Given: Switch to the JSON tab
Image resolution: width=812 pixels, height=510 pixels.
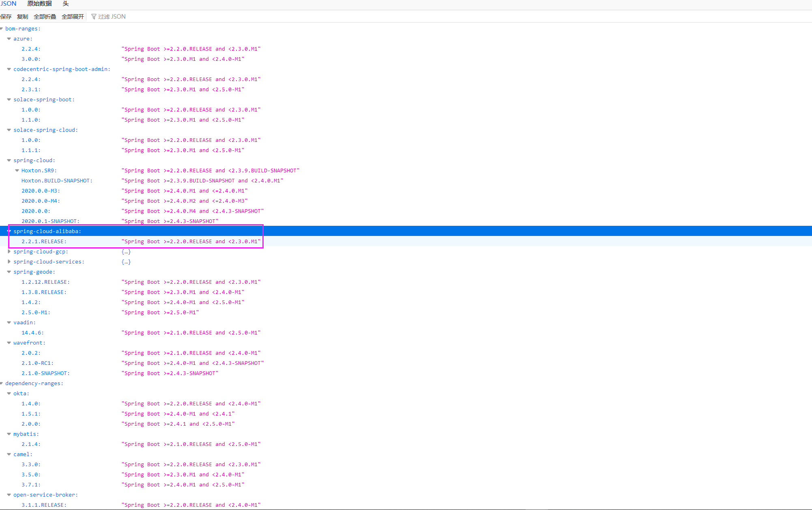Looking at the screenshot, I should point(8,4).
